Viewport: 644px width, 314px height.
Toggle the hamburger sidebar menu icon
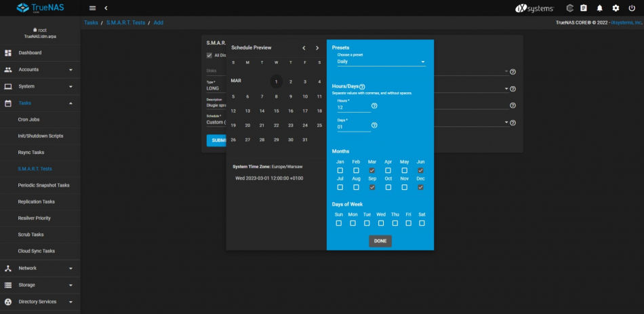tap(92, 8)
